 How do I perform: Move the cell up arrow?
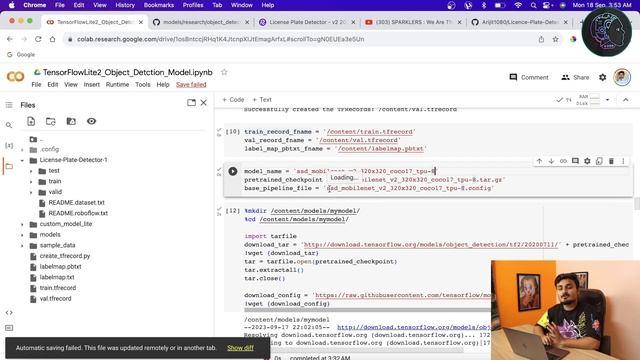(539, 161)
